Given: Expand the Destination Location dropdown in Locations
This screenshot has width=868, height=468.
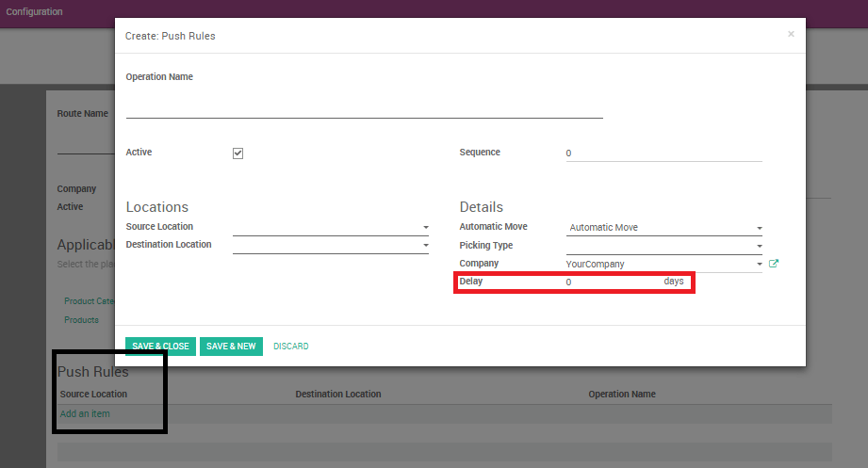Looking at the screenshot, I should point(425,246).
